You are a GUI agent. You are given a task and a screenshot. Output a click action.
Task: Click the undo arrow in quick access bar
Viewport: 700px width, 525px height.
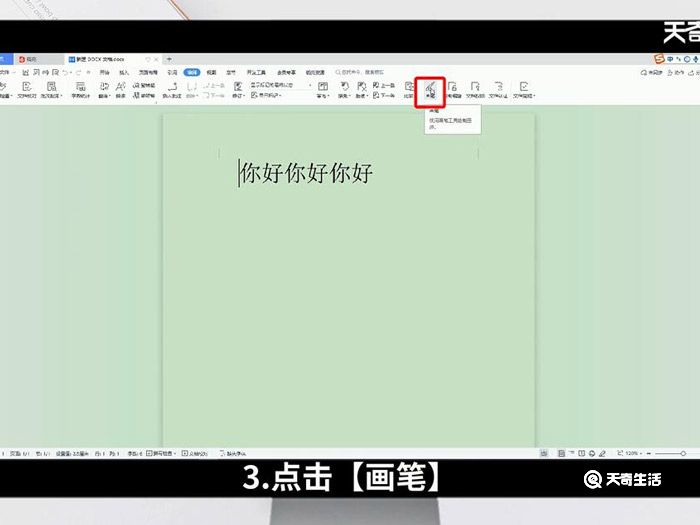[x=65, y=72]
